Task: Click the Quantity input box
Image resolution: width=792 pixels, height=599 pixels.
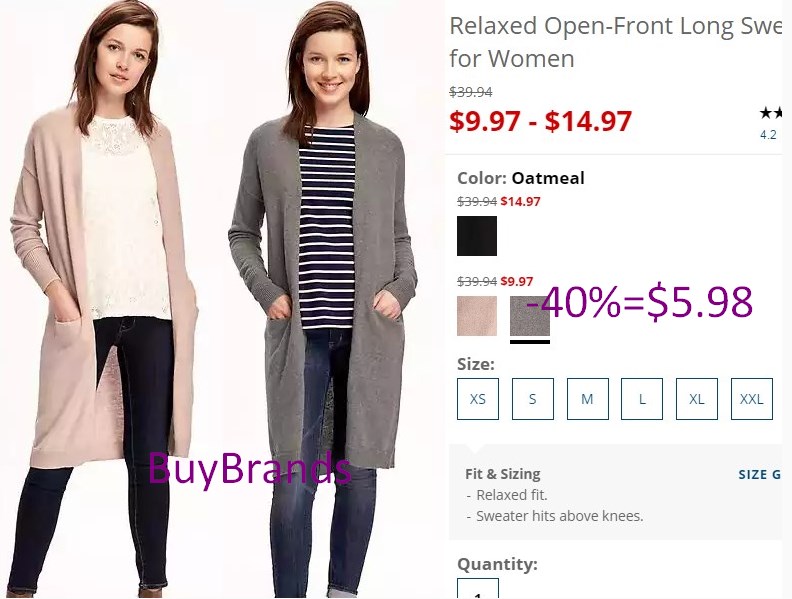Action: (478, 588)
